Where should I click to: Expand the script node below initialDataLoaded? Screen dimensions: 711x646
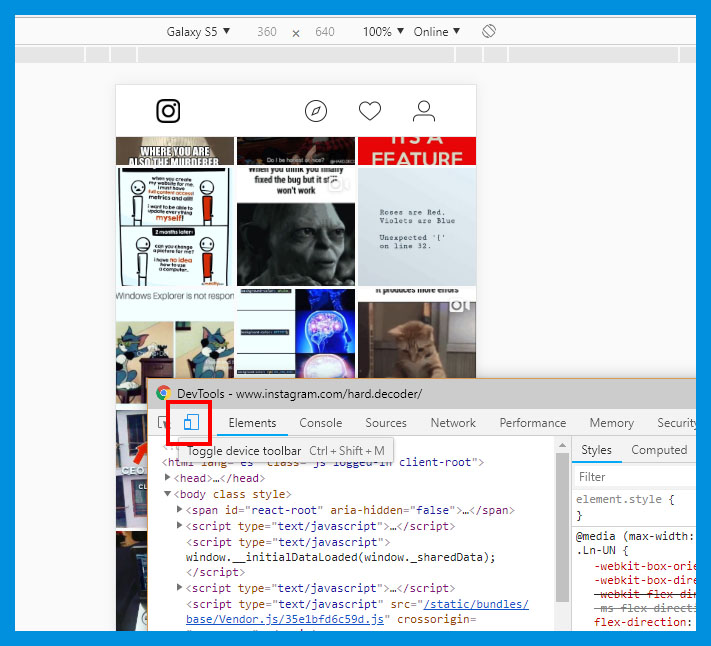(180, 588)
